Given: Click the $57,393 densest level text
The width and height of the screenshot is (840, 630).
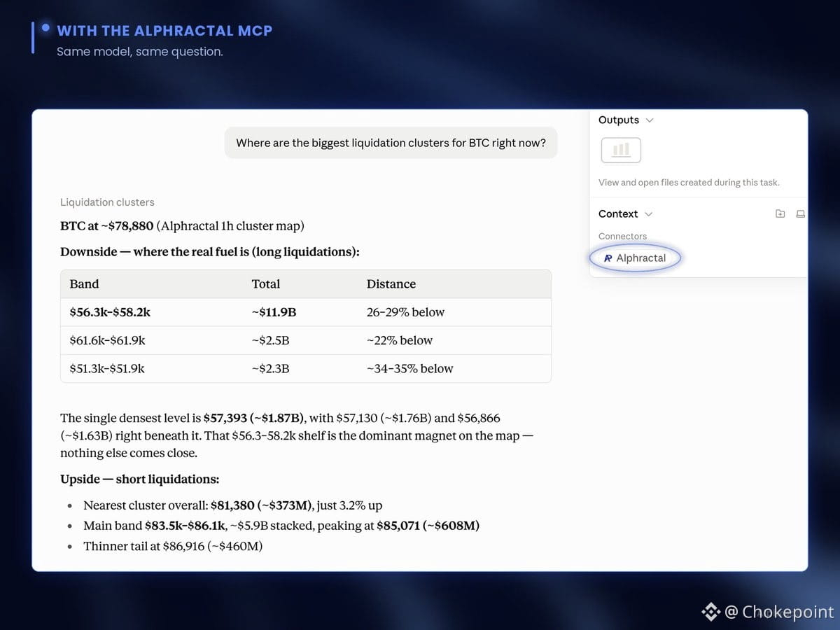Looking at the screenshot, I should pos(253,418).
